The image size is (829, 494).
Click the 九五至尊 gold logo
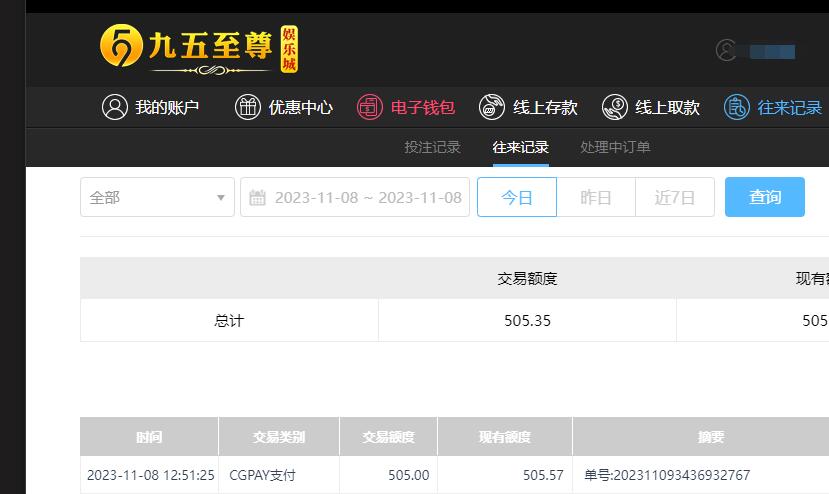point(199,49)
